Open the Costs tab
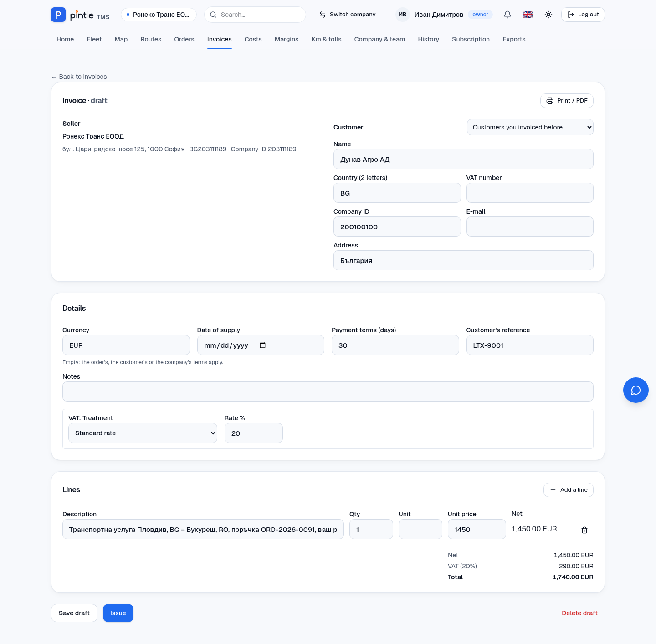This screenshot has height=644, width=656. point(253,39)
